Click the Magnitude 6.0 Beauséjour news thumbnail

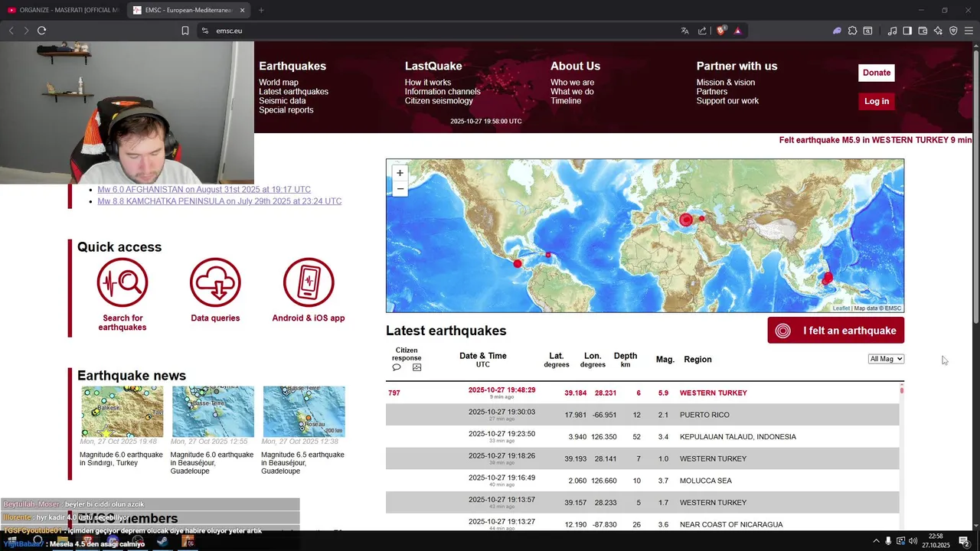pos(213,412)
